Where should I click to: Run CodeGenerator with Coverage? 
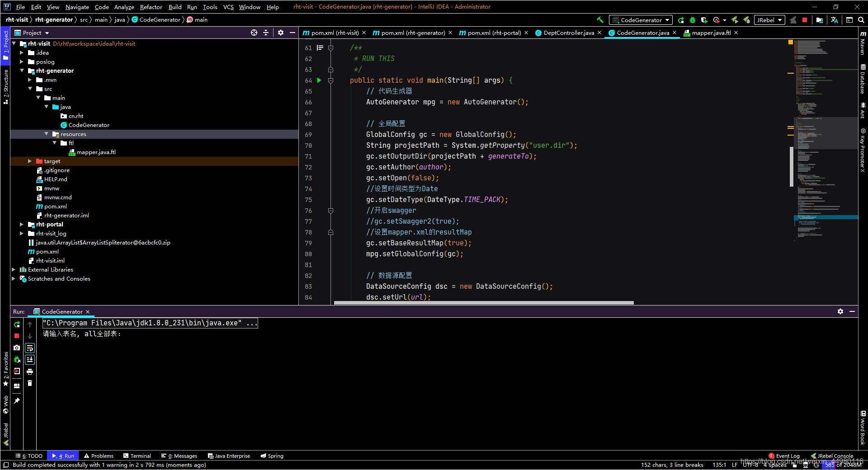[x=704, y=20]
